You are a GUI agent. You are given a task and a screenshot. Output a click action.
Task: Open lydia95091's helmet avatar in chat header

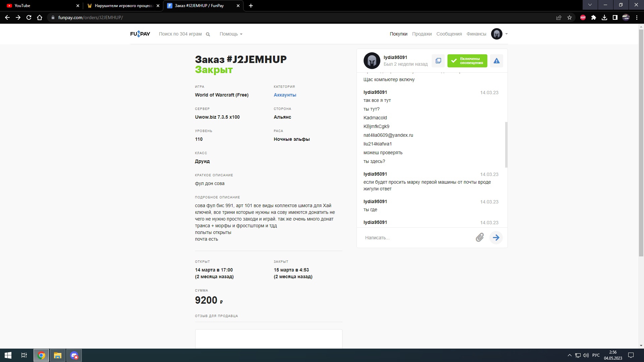click(x=372, y=61)
